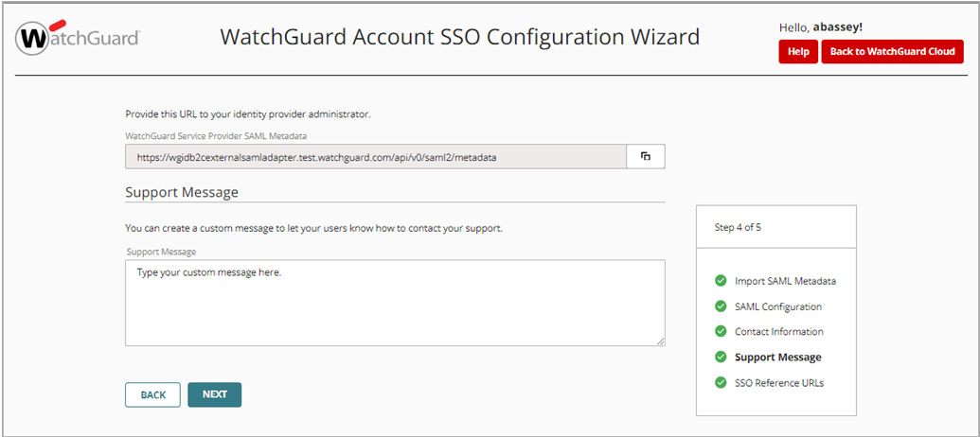The height and width of the screenshot is (437, 980).
Task: Click the Contact Information green checkmark
Action: point(721,332)
